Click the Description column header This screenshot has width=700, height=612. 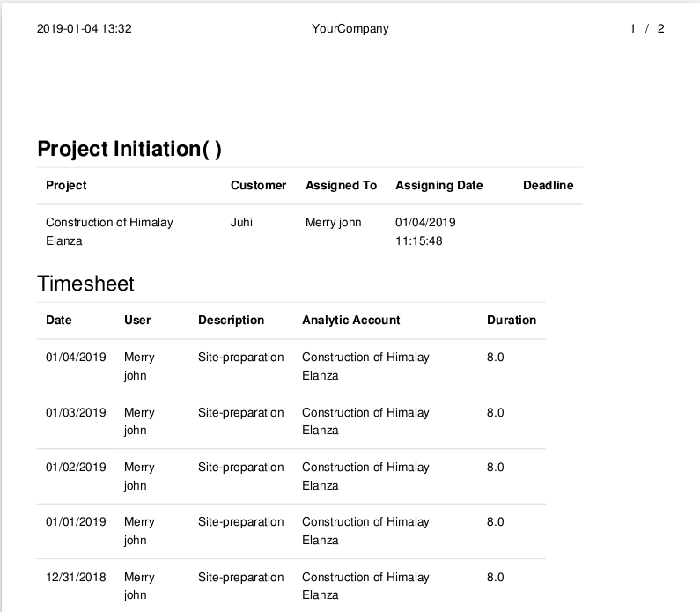coord(231,320)
